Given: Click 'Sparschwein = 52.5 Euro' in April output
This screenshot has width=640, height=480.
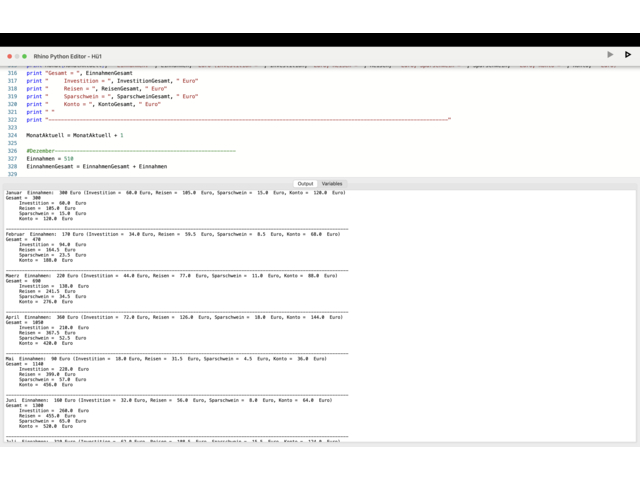Looking at the screenshot, I should (52, 338).
